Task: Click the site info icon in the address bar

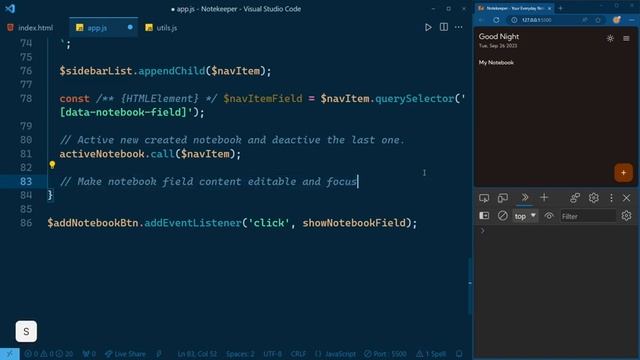Action: point(514,20)
